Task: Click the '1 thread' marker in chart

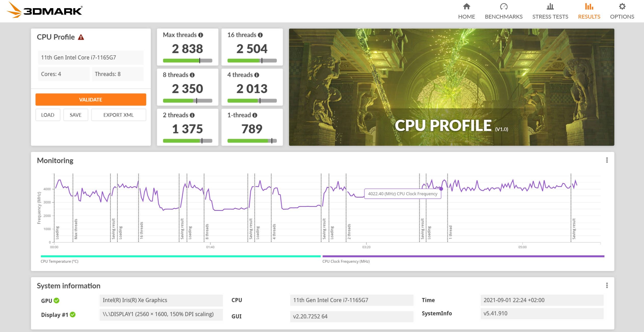Action: pyautogui.click(x=450, y=232)
